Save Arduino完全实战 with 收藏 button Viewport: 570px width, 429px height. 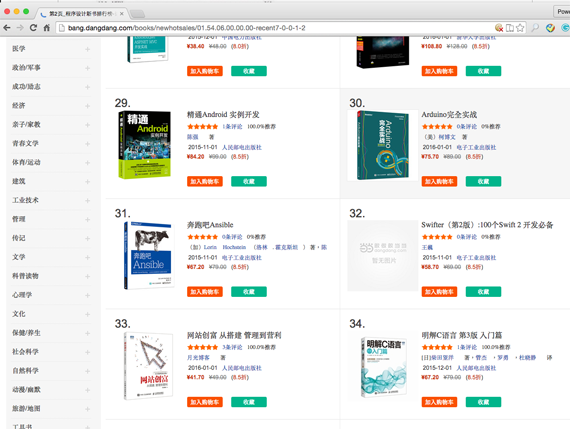coord(483,181)
